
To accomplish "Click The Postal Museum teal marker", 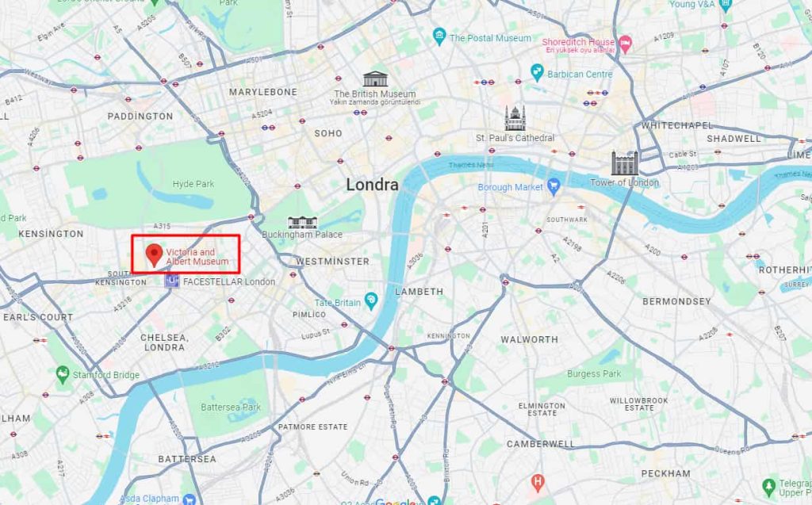I will pyautogui.click(x=439, y=36).
